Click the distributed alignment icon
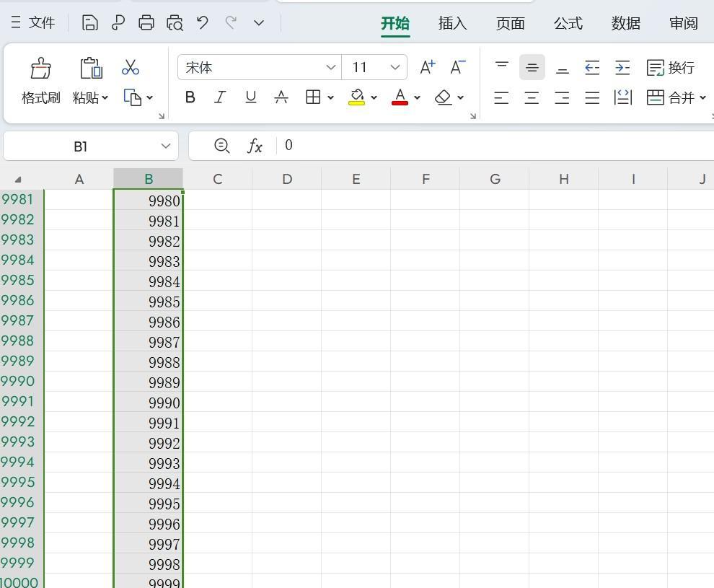The width and height of the screenshot is (714, 588). 623,97
